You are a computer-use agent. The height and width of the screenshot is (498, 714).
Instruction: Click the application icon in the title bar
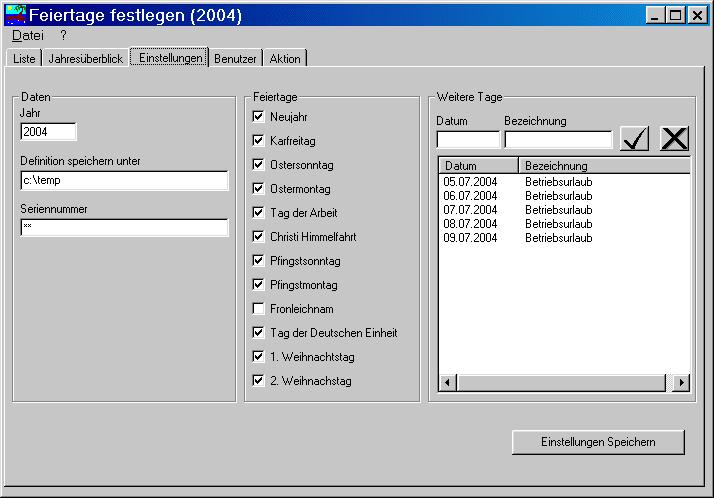(x=15, y=15)
